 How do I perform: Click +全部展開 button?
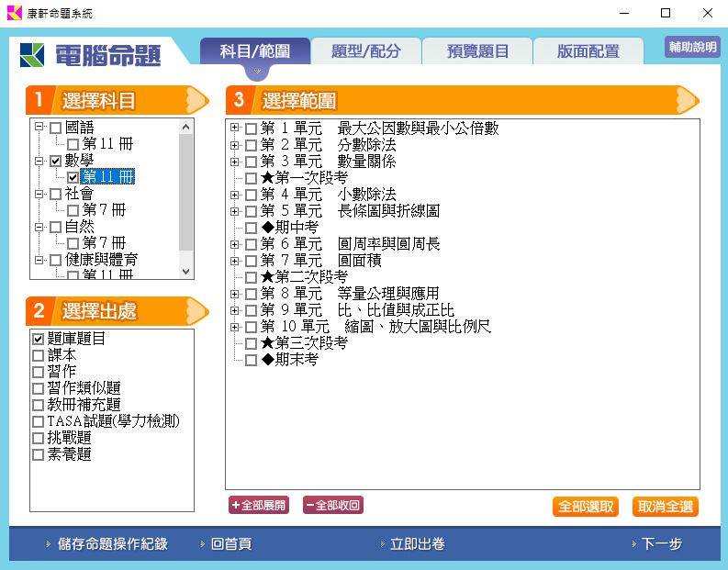(259, 505)
